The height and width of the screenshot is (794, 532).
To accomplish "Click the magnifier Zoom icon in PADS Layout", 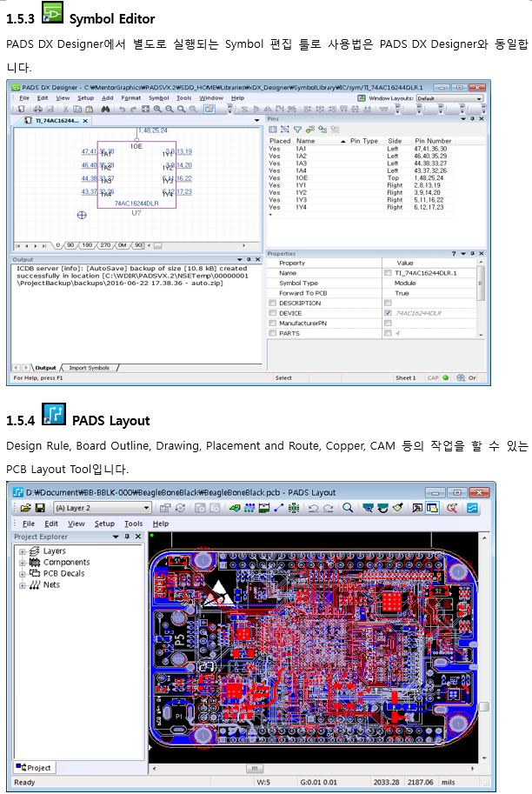I will [348, 508].
